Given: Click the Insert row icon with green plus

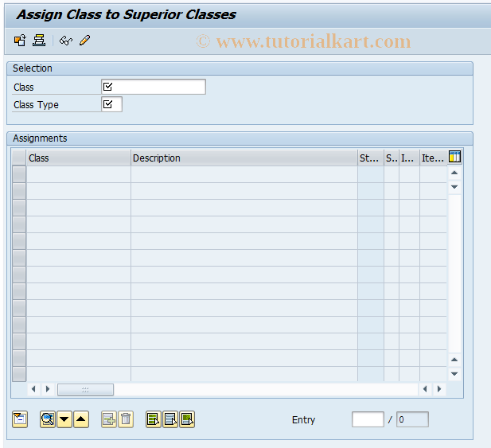Looking at the screenshot, I should click(109, 419).
